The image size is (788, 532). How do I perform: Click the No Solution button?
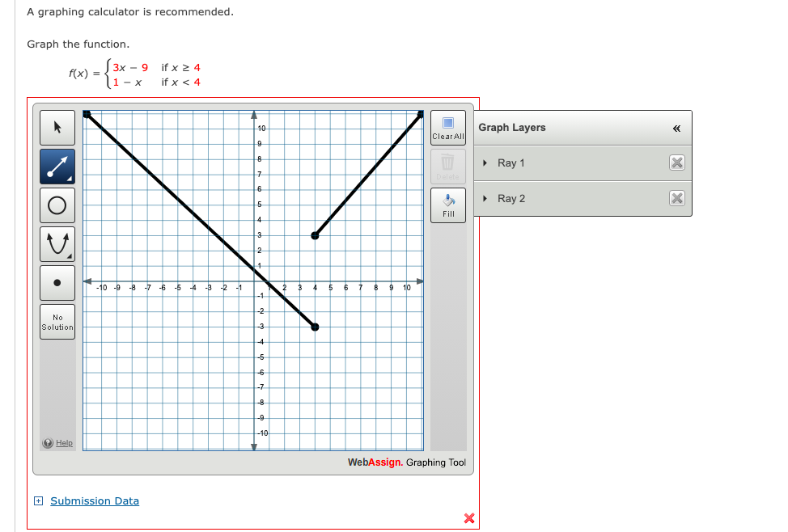(x=57, y=321)
